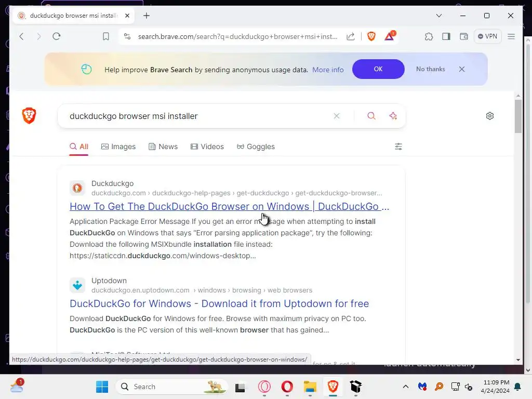Switch to the Videos tab

(x=207, y=147)
